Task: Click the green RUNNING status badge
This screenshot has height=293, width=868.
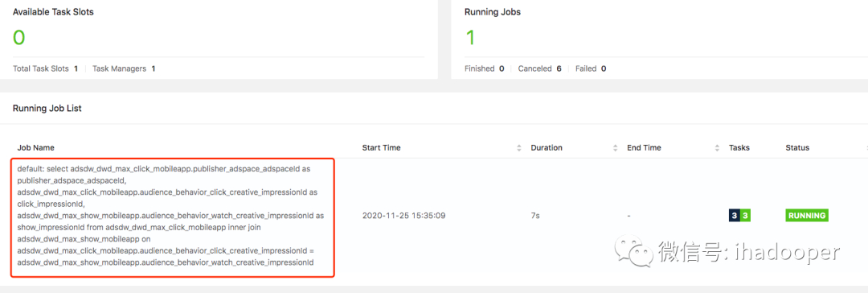Action: click(x=807, y=216)
